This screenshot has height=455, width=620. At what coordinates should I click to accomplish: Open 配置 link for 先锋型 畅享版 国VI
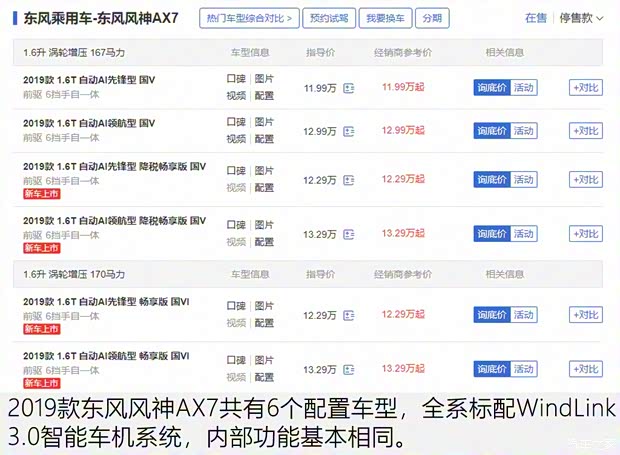pos(264,323)
